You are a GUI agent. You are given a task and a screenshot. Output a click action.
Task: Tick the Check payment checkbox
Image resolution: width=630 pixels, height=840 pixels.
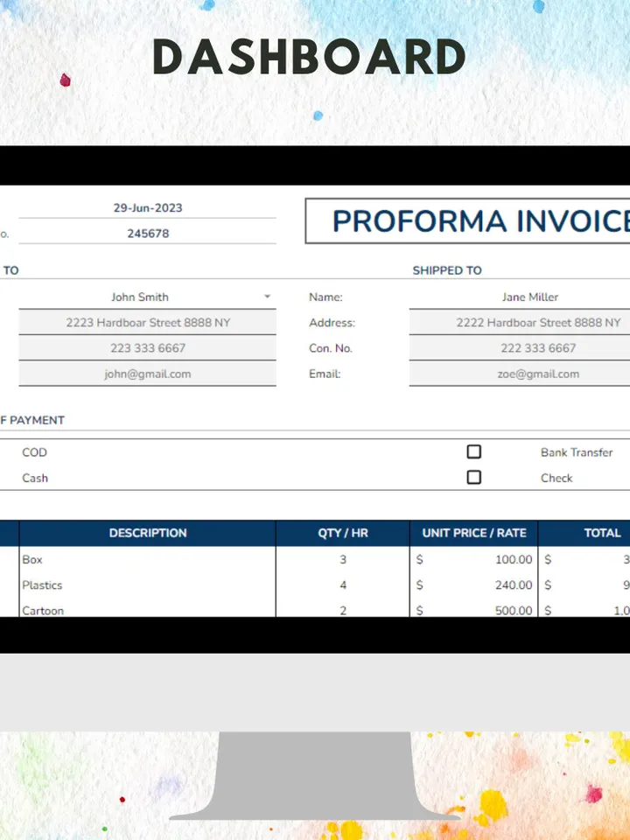(x=474, y=478)
